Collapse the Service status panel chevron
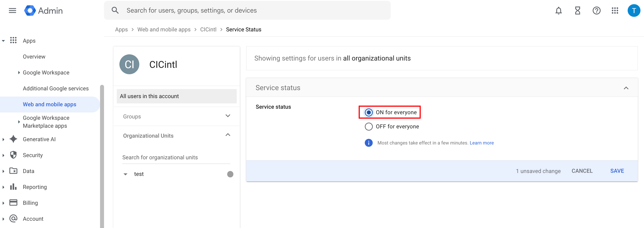The image size is (644, 228). 626,88
